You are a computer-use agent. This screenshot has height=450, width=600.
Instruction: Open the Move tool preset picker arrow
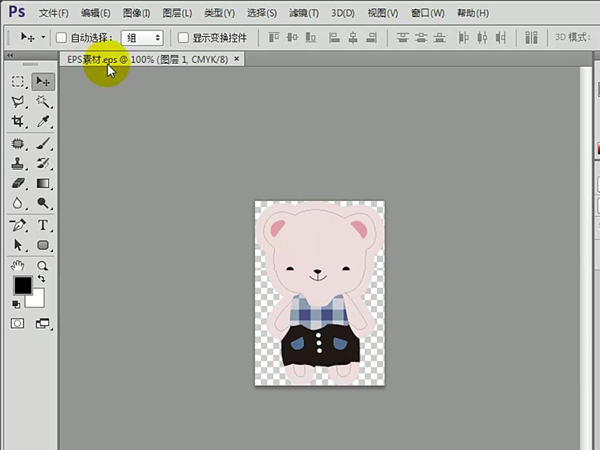(42, 38)
